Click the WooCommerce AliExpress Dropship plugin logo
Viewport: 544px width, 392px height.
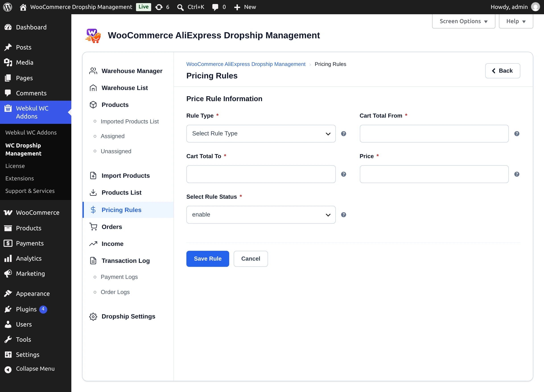pyautogui.click(x=93, y=36)
